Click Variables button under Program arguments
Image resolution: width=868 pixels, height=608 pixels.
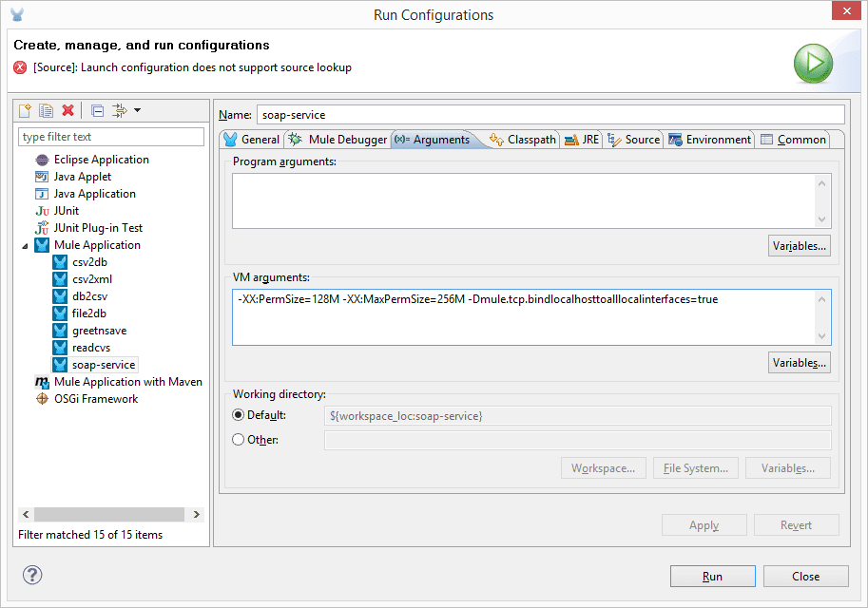[x=800, y=246]
